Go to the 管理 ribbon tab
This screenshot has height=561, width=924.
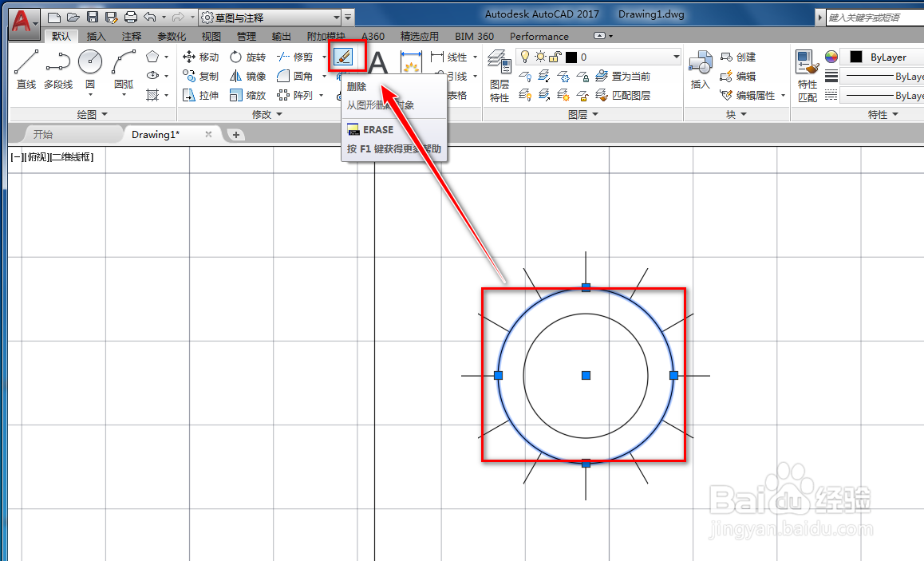pyautogui.click(x=247, y=36)
